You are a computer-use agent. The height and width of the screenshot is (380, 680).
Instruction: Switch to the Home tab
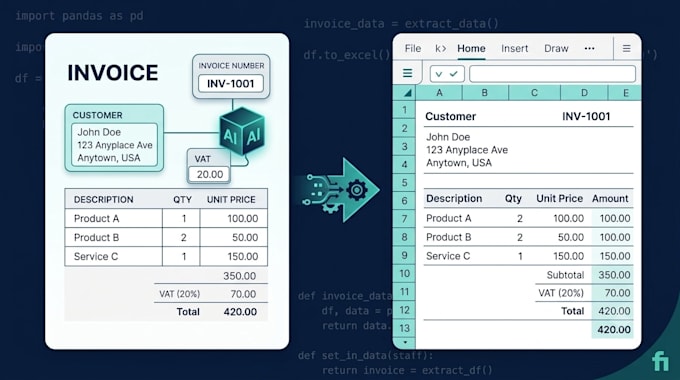point(471,48)
